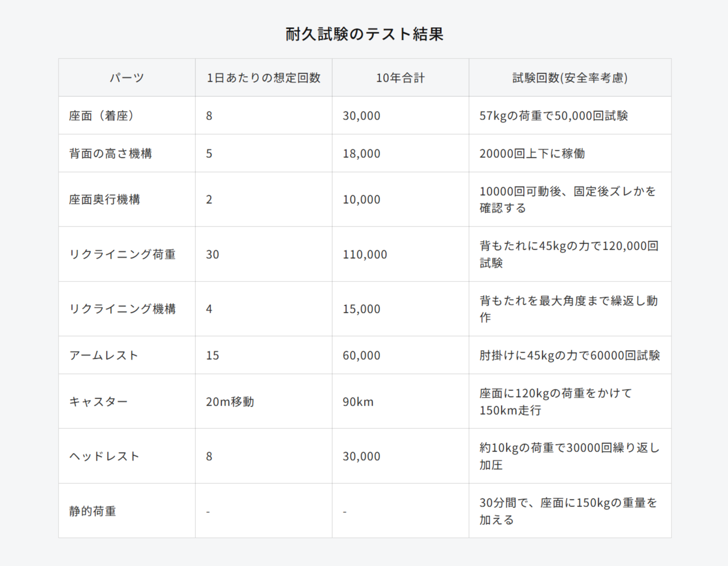Select the 'リクライニング機構' part cell

[127, 309]
